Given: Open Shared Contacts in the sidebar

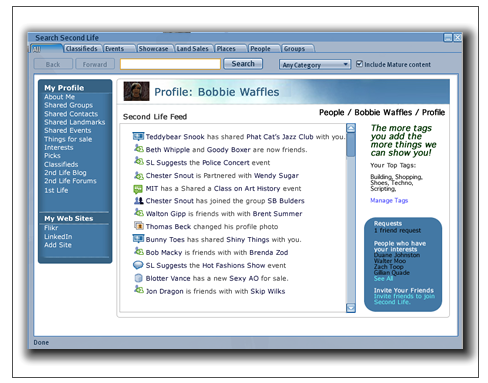Looking at the screenshot, I should click(x=71, y=114).
